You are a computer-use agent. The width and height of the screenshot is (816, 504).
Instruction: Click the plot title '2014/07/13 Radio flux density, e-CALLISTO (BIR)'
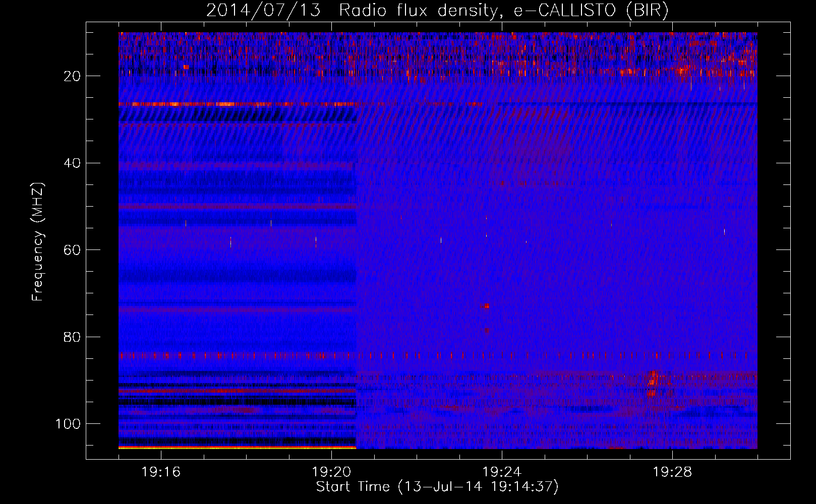pos(437,11)
